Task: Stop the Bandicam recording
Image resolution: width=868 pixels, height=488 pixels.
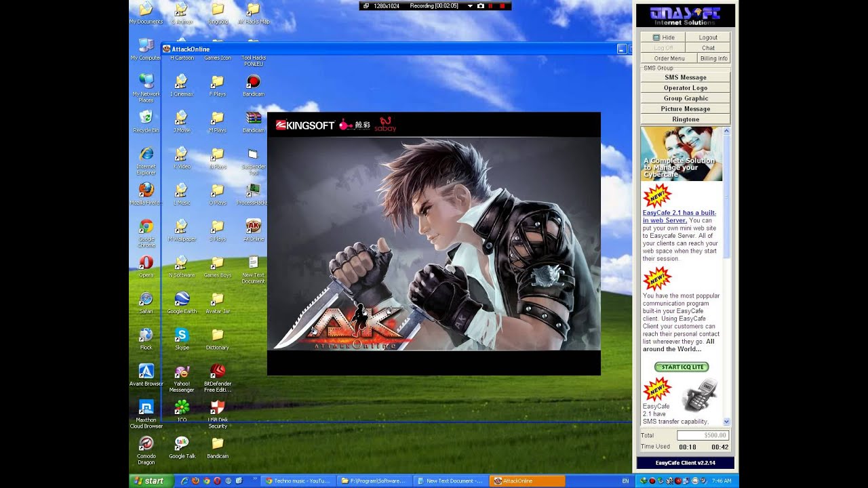Action: coord(502,5)
